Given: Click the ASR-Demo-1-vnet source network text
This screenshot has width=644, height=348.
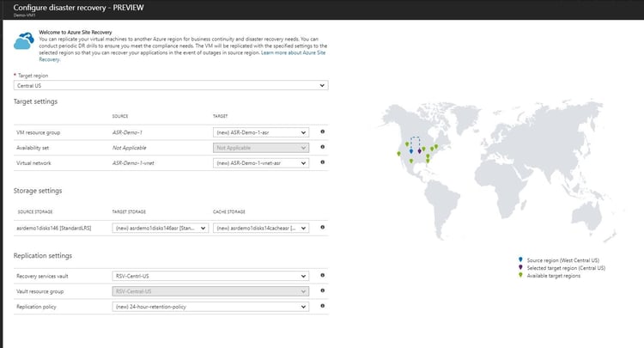Looking at the screenshot, I should (133, 163).
